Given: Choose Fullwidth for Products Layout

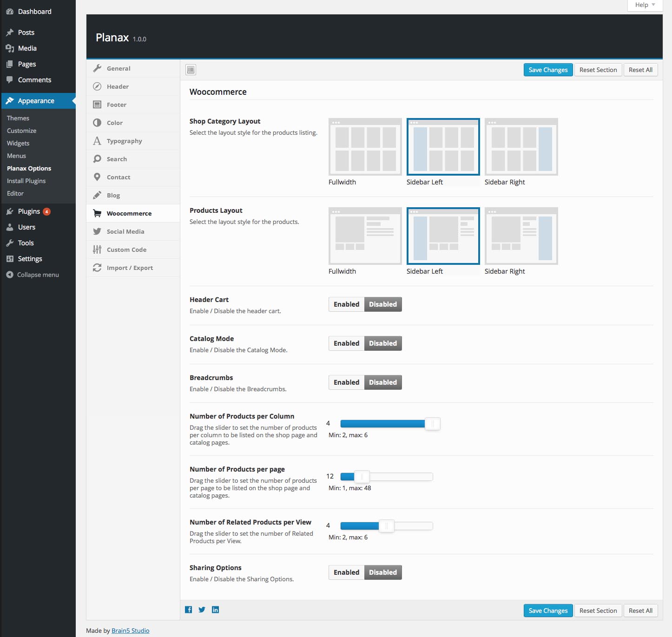Looking at the screenshot, I should click(365, 236).
